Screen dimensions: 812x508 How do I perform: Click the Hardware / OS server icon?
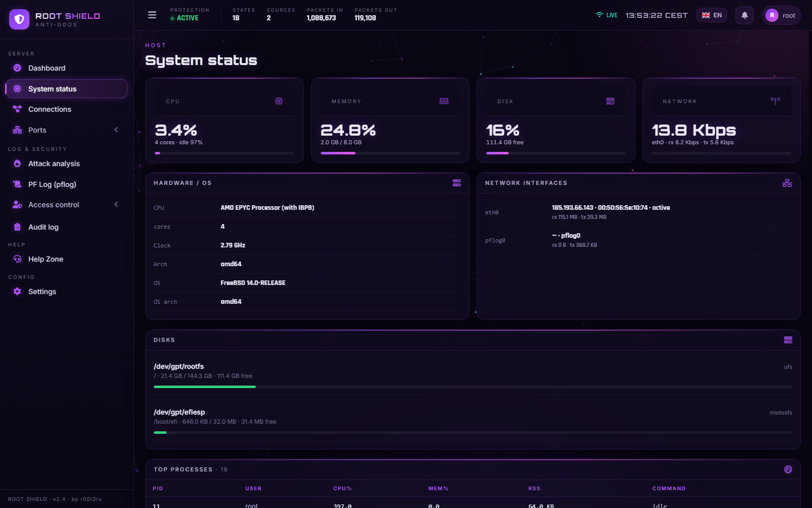click(457, 183)
